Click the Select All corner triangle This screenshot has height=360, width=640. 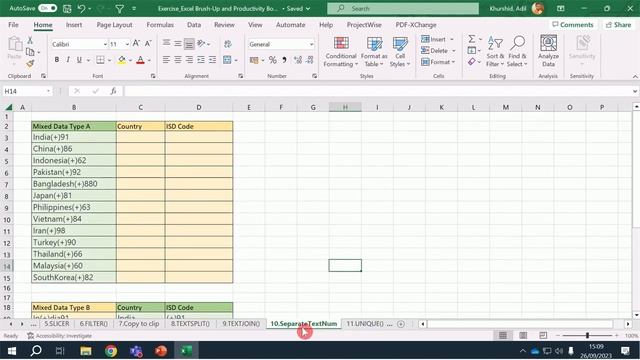coord(8,107)
